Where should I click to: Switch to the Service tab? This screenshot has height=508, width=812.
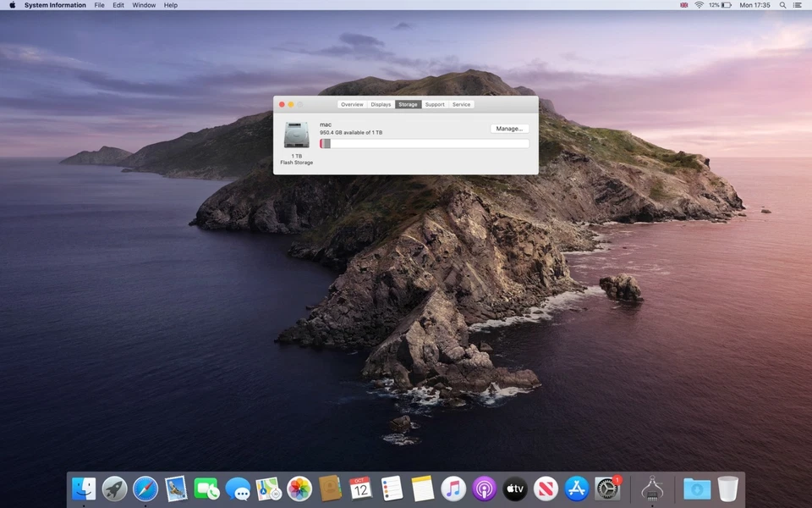click(462, 105)
